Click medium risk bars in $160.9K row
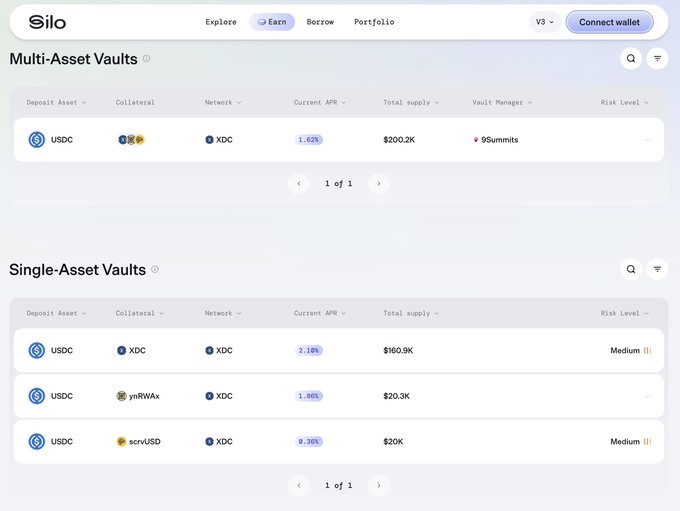 (x=647, y=350)
